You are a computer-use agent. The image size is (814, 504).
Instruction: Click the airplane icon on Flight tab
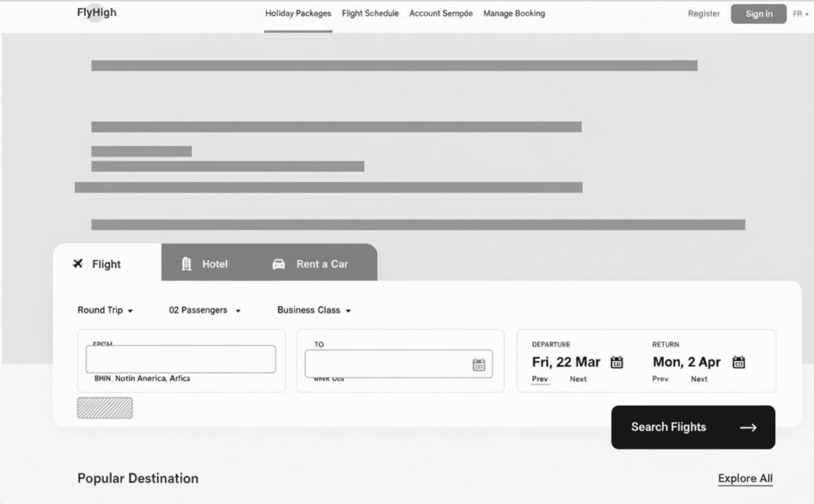78,264
